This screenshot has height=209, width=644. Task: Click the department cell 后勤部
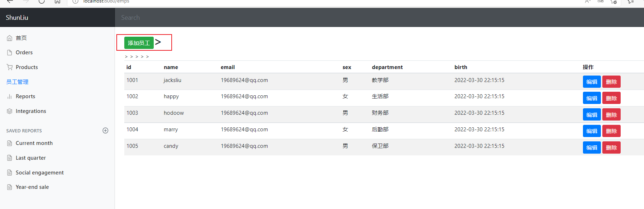(x=380, y=130)
